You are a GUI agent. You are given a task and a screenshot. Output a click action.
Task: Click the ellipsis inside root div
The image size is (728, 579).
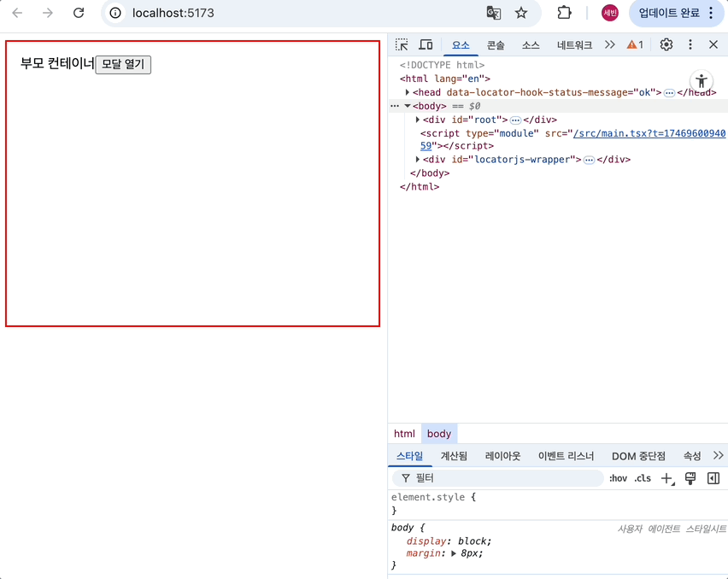tap(515, 120)
